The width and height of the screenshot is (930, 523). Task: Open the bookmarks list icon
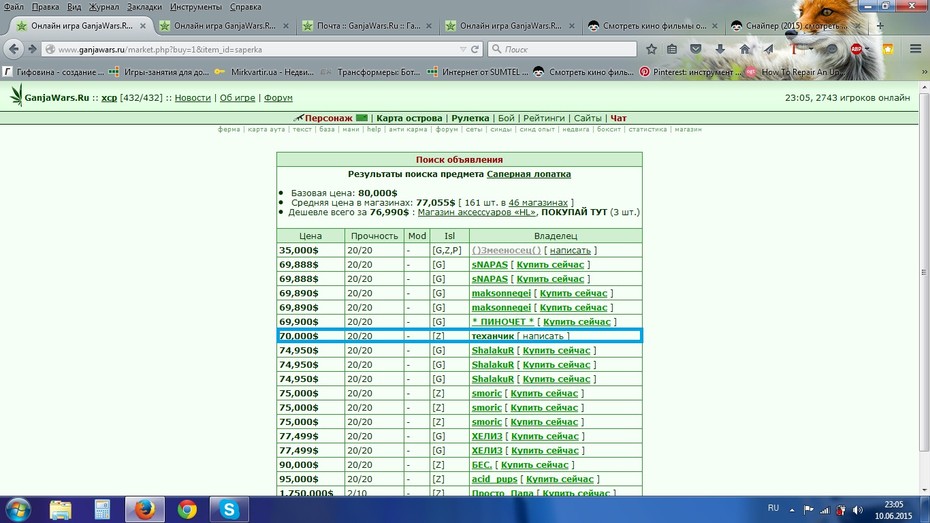coord(672,49)
